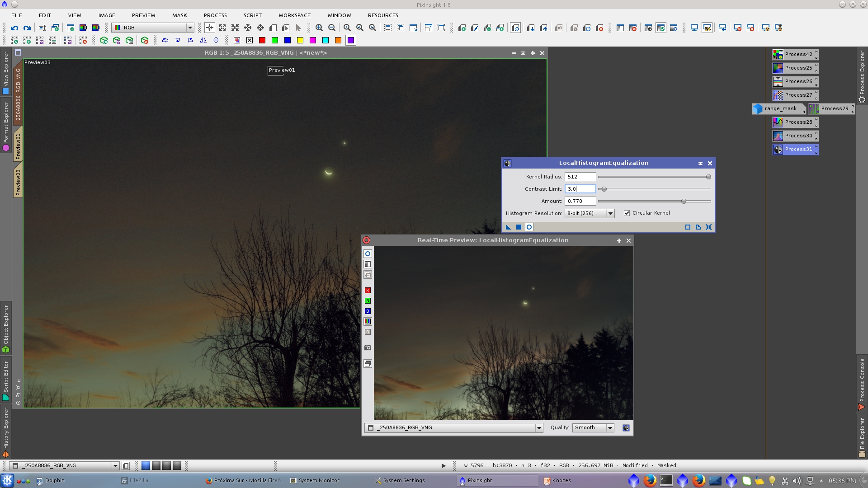Click the camera snapshot icon in Real-Time Preview
868x488 pixels.
(x=368, y=347)
